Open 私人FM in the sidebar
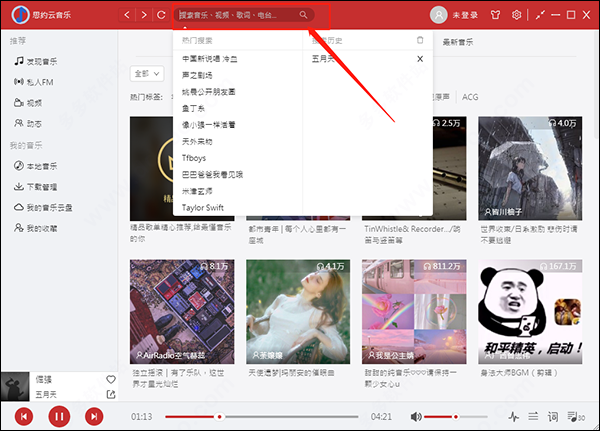Screen dimensions: 600x431 pyautogui.click(x=34, y=82)
